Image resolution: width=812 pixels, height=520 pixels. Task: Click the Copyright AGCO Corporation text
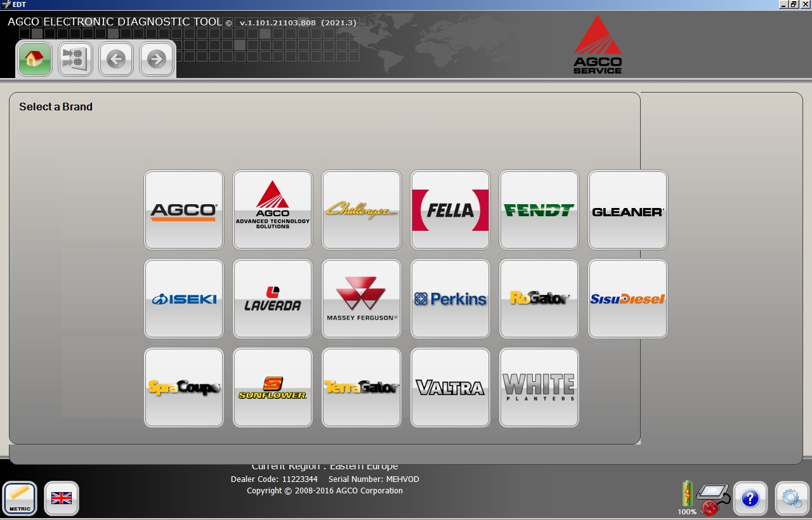coord(325,491)
